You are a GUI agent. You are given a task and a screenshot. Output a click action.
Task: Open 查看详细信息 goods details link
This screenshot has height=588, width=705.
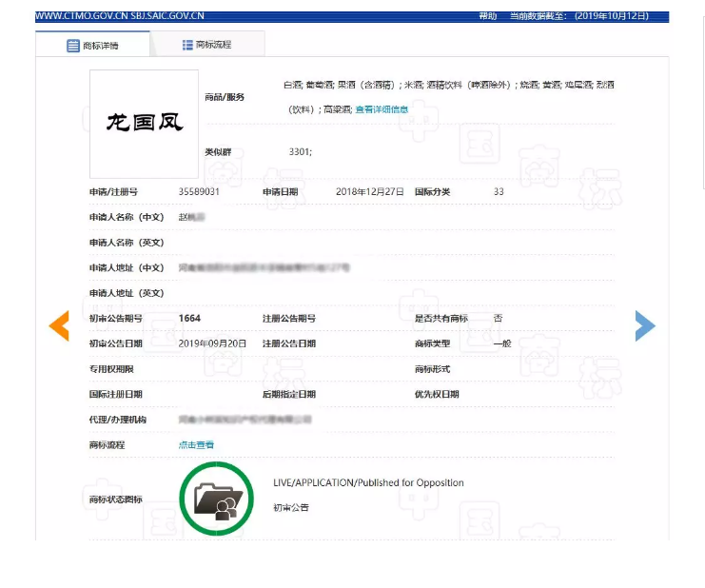[382, 109]
